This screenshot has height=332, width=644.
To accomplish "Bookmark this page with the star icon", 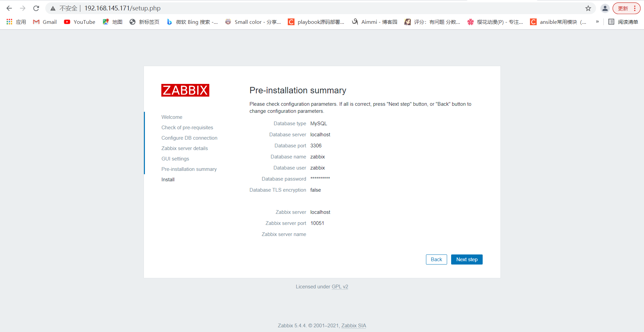I will click(x=588, y=8).
